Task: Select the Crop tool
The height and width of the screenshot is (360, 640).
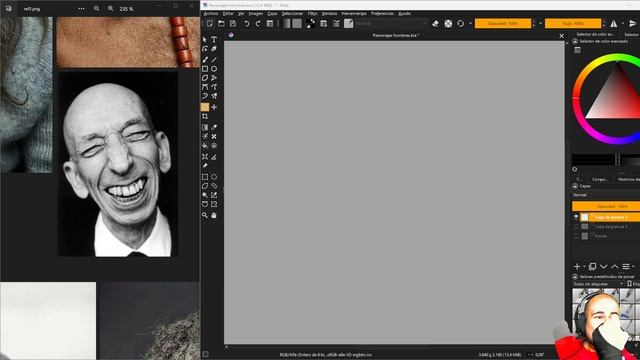Action: tap(205, 117)
